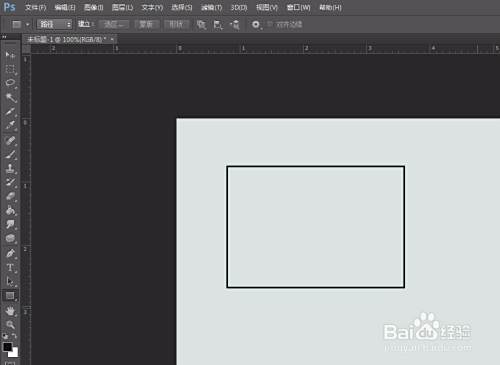Click the 选区… button

tap(114, 24)
